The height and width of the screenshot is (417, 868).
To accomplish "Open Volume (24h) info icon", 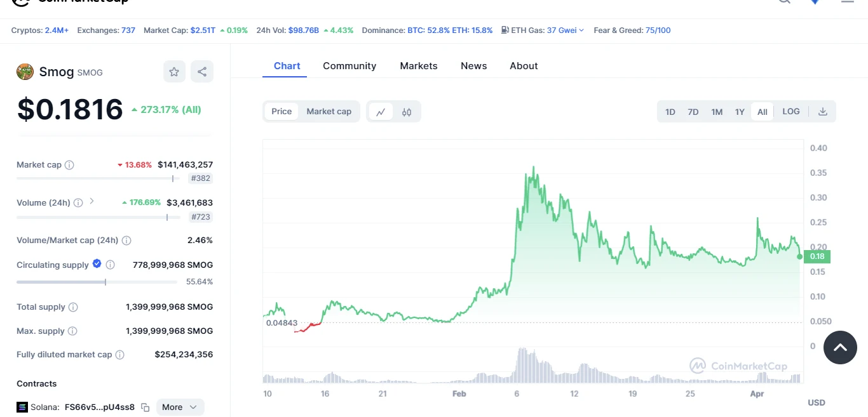I will click(x=78, y=203).
